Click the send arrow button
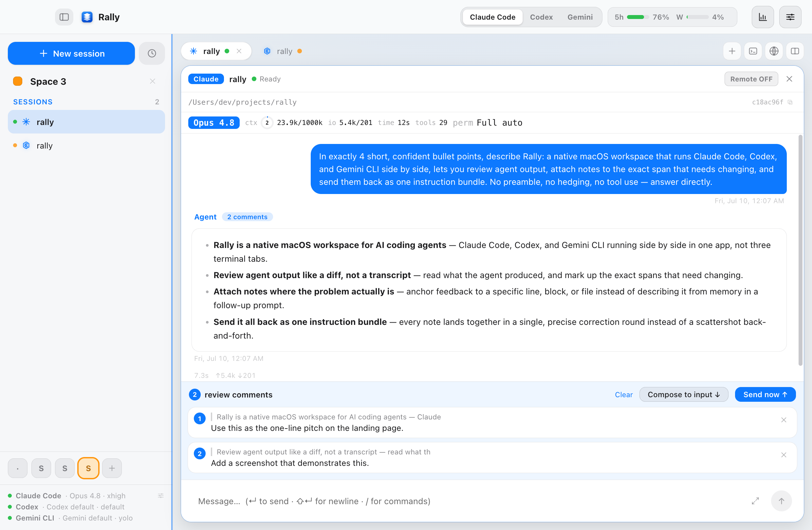812x530 pixels. coord(781,501)
